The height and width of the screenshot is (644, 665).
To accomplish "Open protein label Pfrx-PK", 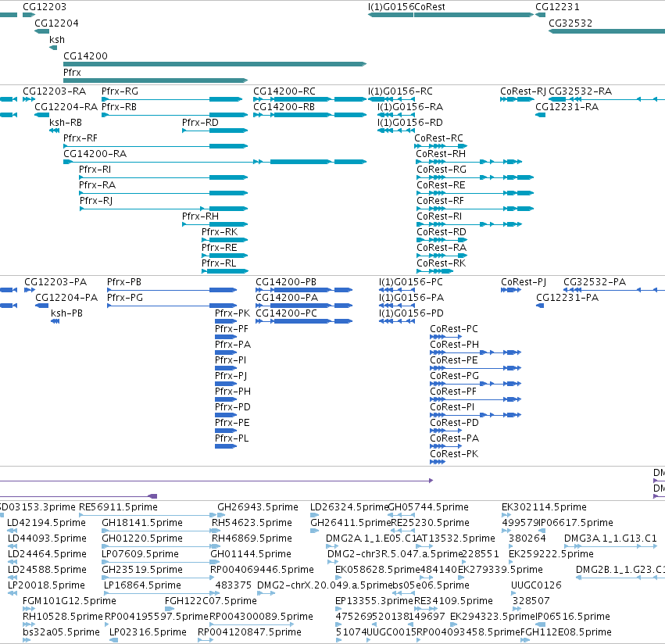I will (x=232, y=313).
